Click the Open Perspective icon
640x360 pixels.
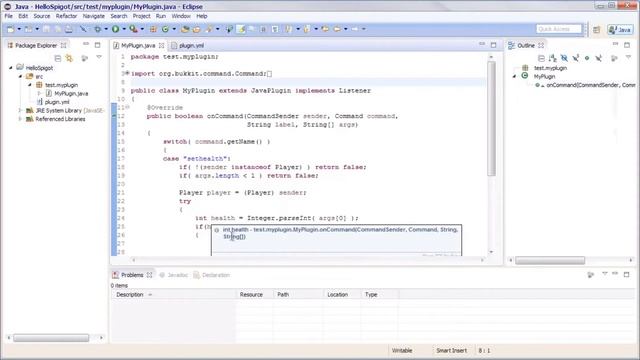point(597,29)
